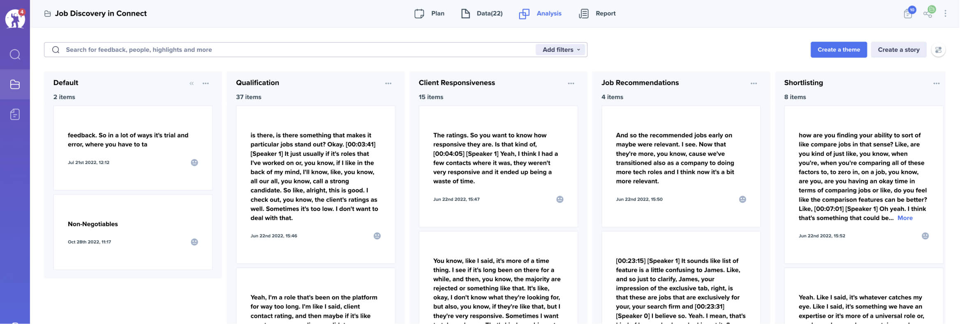Switch to the Data(22) tab
980x324 pixels.
coord(482,14)
